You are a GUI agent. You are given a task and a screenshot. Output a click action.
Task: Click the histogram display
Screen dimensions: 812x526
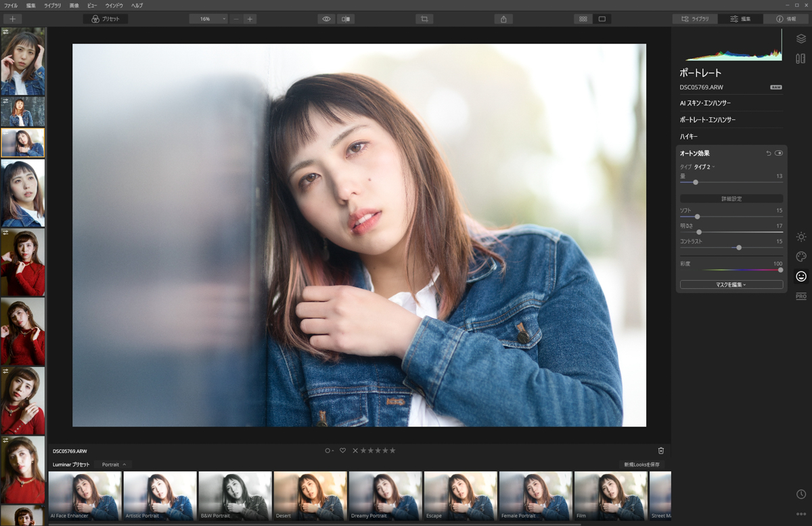tap(734, 45)
